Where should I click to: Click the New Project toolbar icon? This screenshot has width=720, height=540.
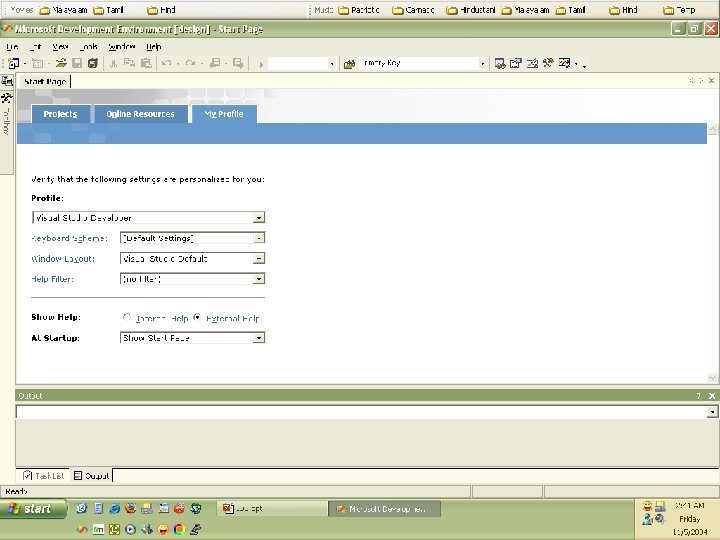[x=14, y=63]
